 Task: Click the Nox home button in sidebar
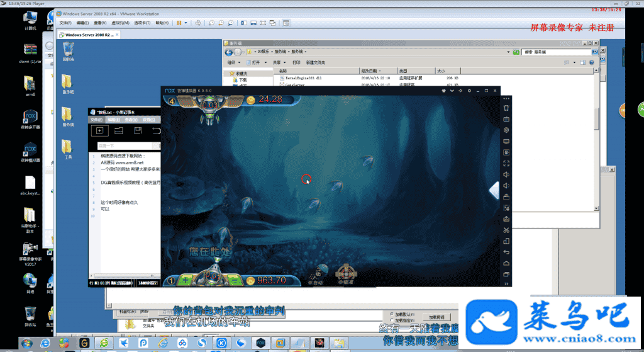tap(506, 263)
